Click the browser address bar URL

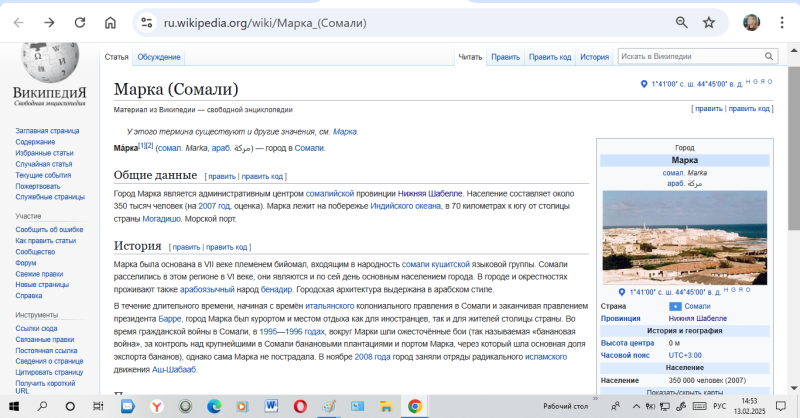[x=265, y=23]
